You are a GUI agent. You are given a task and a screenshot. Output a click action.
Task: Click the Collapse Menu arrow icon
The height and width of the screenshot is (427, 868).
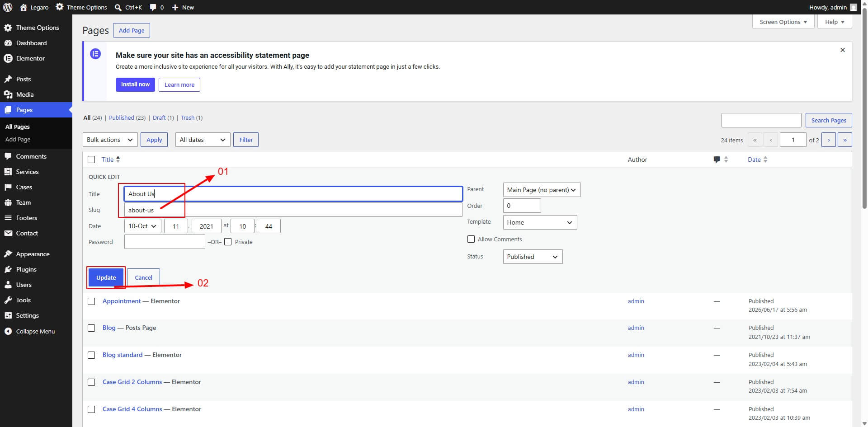tap(8, 331)
